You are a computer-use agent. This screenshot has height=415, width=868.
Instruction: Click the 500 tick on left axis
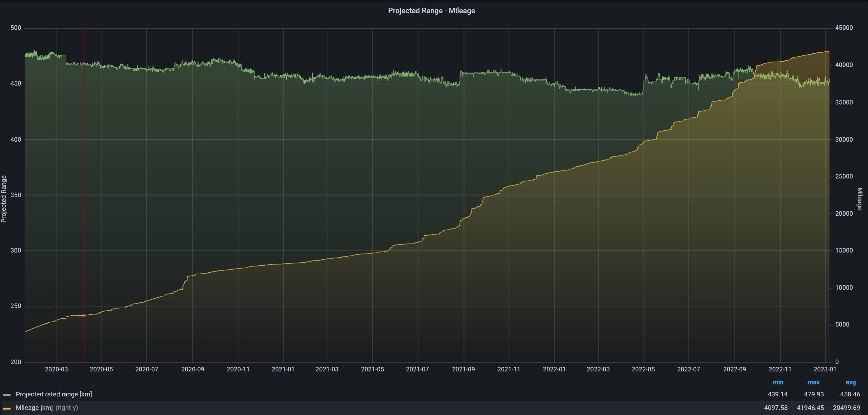click(16, 28)
